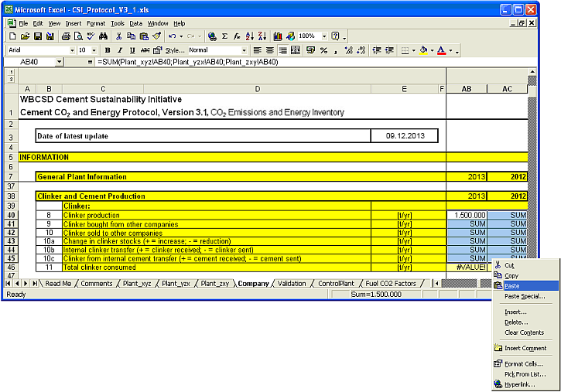Open the Drawing toolbar icon
561x392 pixels.
click(290, 36)
